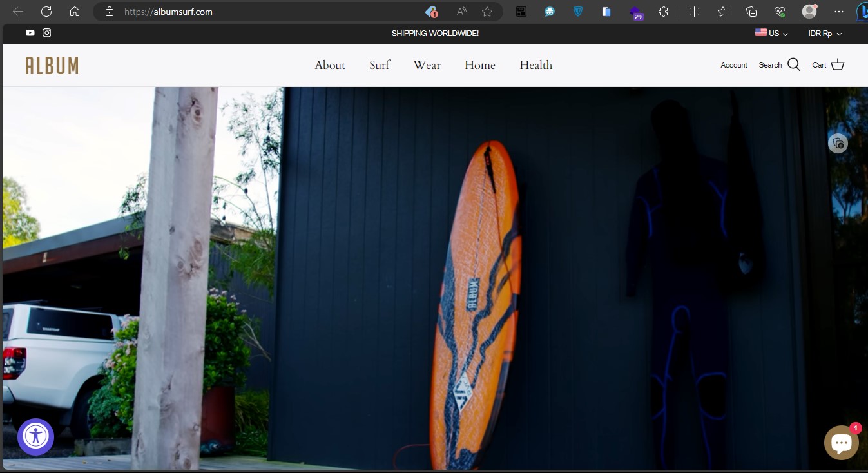The height and width of the screenshot is (473, 868).
Task: Go to the Account page
Action: tap(734, 65)
